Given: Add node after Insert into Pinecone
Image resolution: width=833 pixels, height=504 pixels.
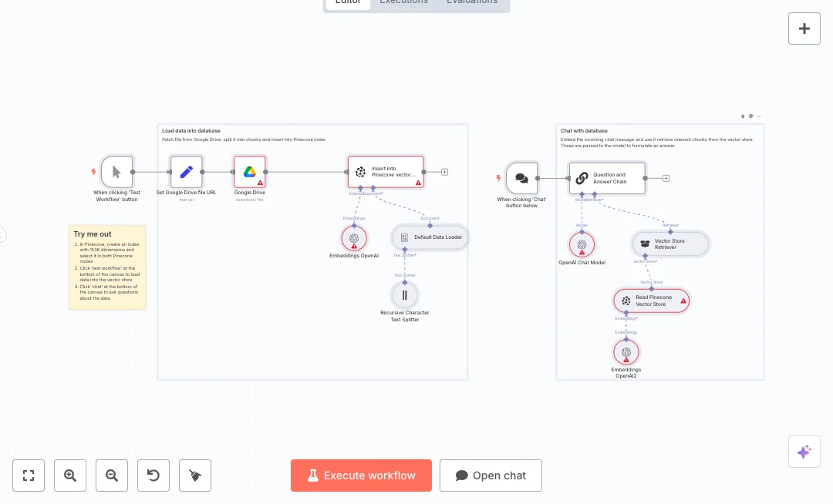Looking at the screenshot, I should 445,172.
